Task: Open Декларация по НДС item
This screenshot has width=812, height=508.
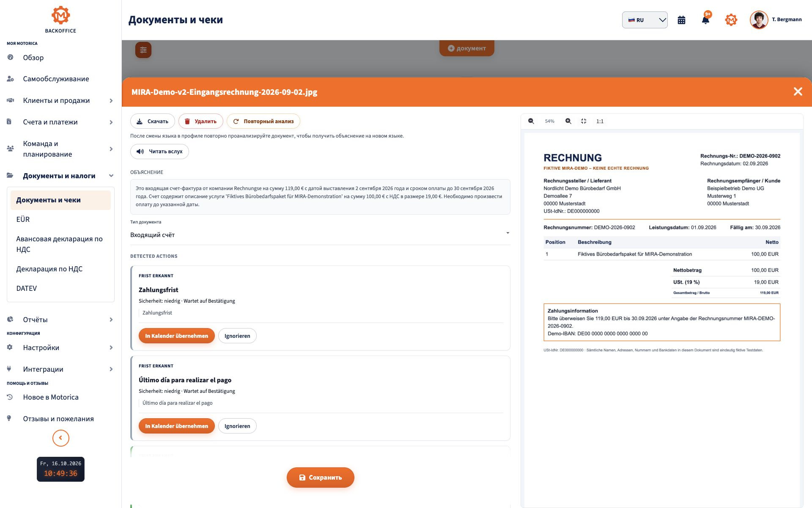Action: click(60, 269)
